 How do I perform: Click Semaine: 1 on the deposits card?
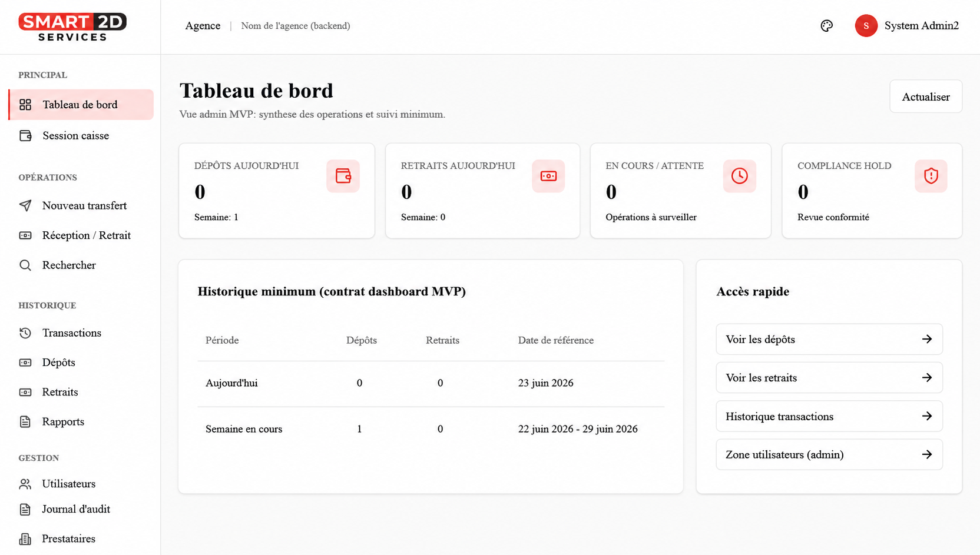click(x=216, y=217)
